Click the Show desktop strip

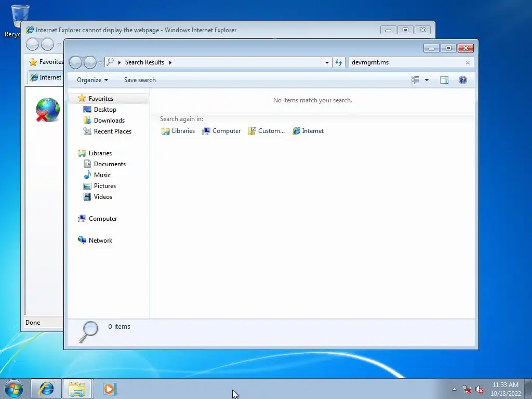pos(528,389)
